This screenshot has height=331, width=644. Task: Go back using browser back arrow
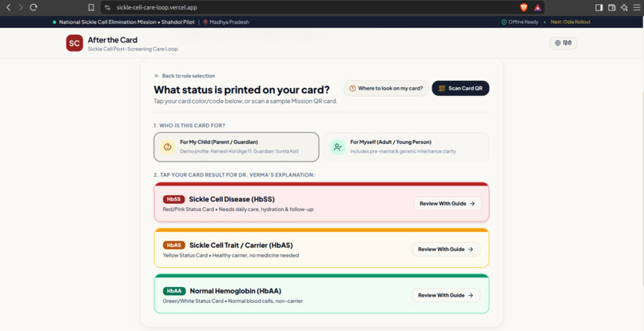click(x=8, y=7)
